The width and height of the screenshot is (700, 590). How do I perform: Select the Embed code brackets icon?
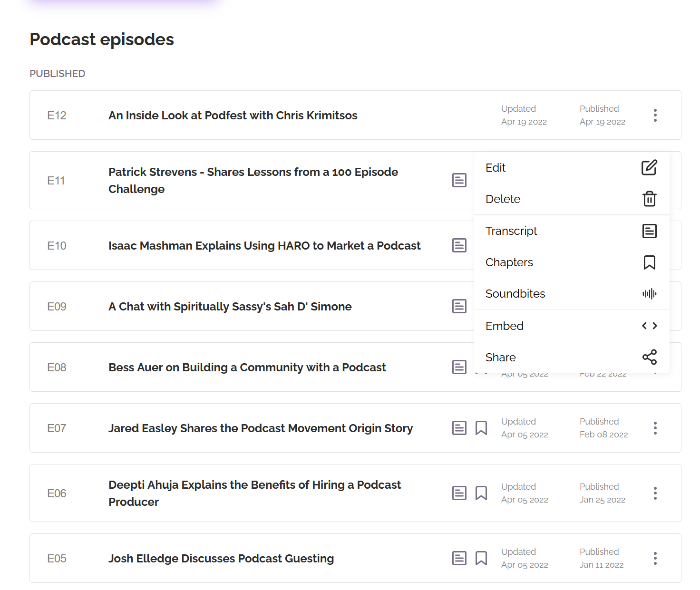pyautogui.click(x=650, y=326)
